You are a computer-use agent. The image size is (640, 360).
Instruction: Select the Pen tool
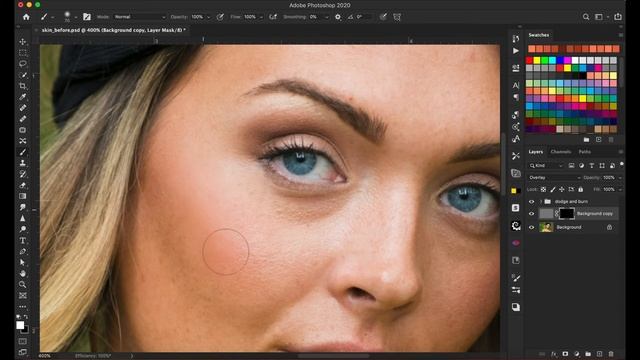pos(22,251)
